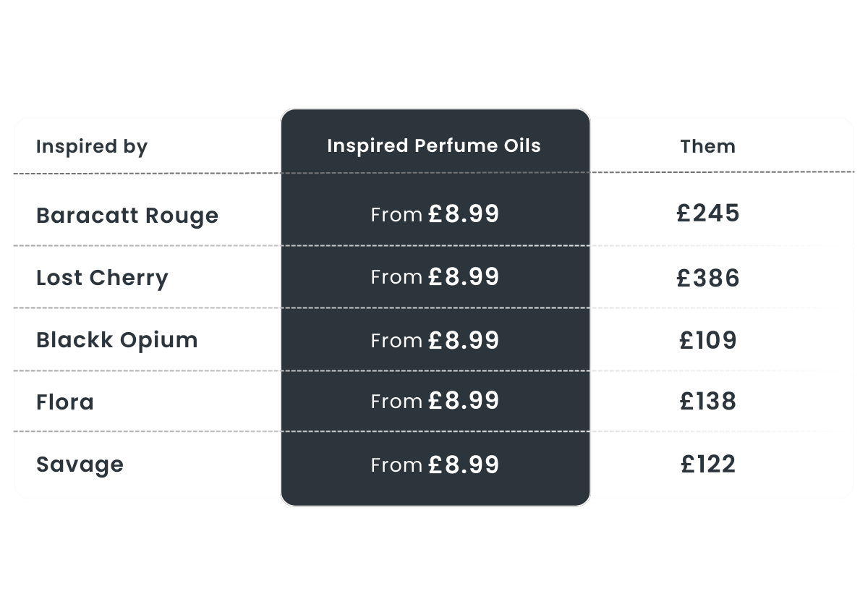Select the "From £8.99" cell for Blackk Opium
This screenshot has width=868, height=615.
(x=435, y=340)
